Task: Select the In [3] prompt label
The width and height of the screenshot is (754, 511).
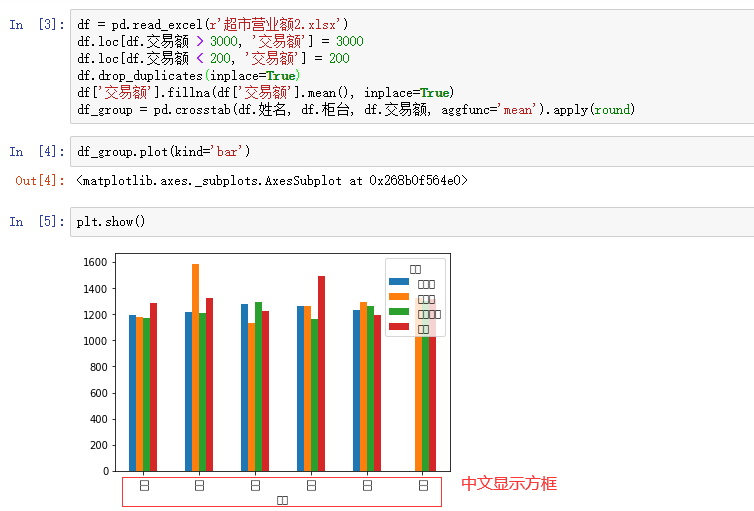Action: pyautogui.click(x=37, y=25)
